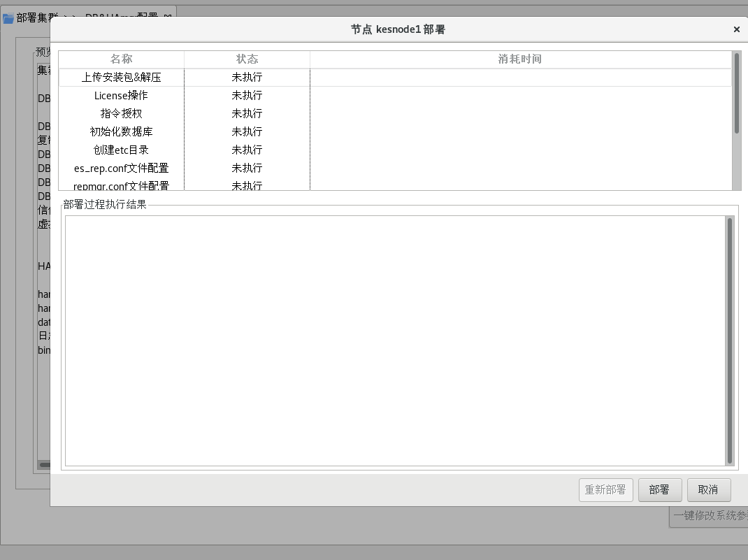The image size is (748, 560).
Task: Click the folder icon on 部署集群 tab
Action: pyautogui.click(x=8, y=18)
